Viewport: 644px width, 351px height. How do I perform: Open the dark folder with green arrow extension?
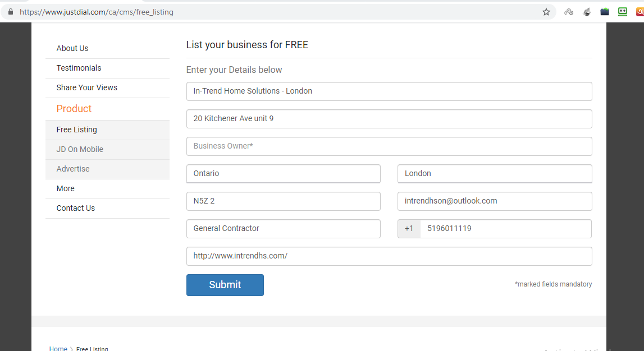tap(605, 12)
